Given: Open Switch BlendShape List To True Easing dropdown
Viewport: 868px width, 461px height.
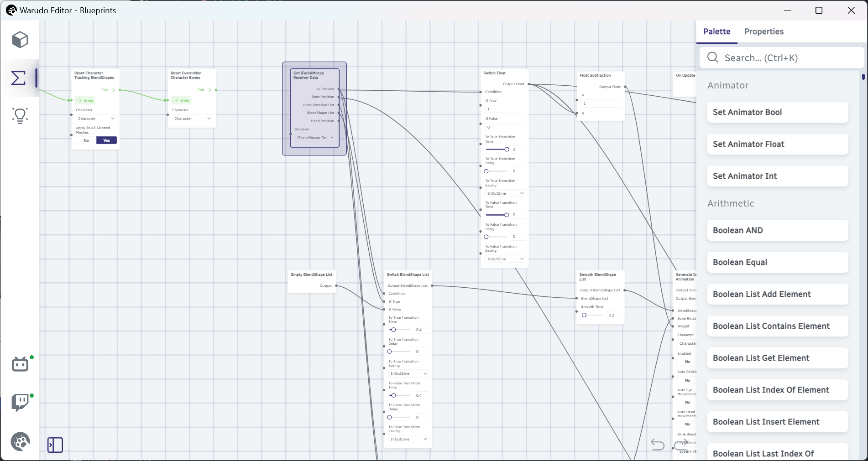Looking at the screenshot, I should 409,373.
